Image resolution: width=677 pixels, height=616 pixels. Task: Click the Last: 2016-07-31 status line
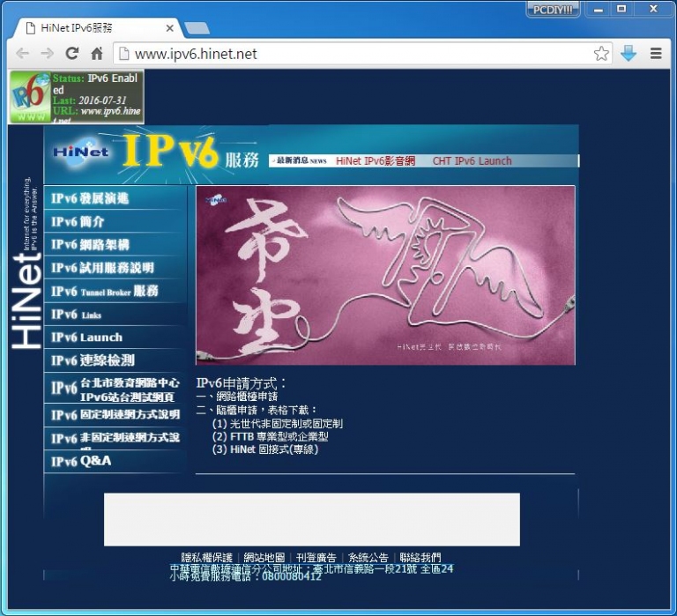89,100
